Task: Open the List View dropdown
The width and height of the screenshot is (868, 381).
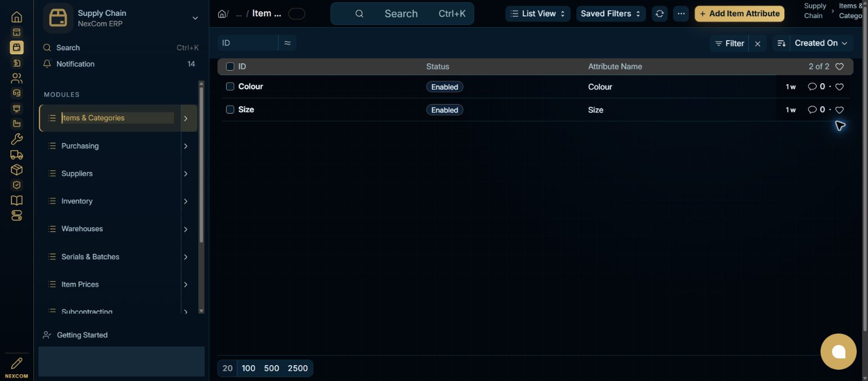Action: point(537,14)
